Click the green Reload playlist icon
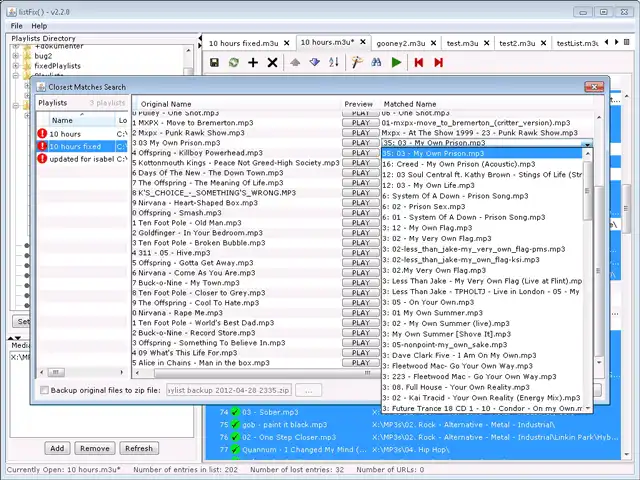Screen dimensions: 640x480 click(233, 62)
